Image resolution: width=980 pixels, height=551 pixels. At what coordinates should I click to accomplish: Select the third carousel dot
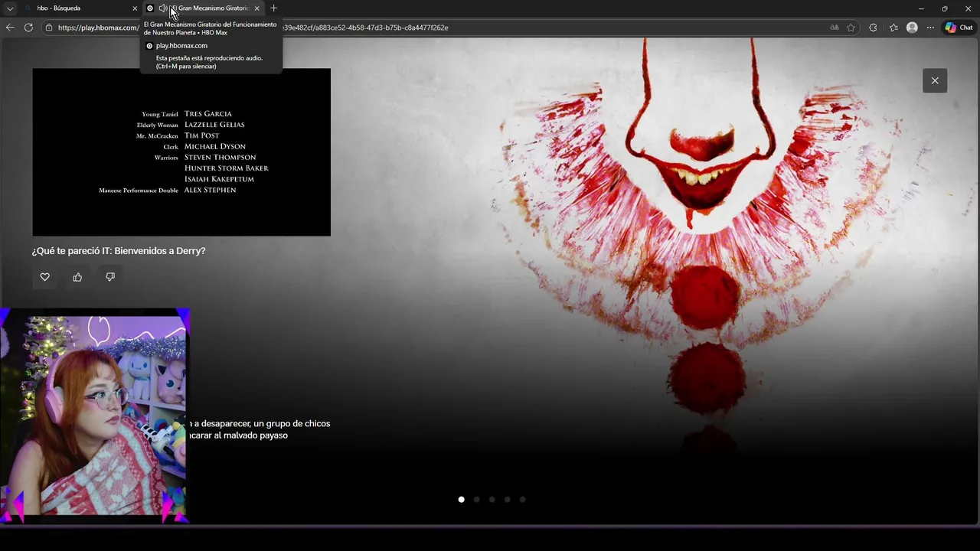pyautogui.click(x=492, y=500)
